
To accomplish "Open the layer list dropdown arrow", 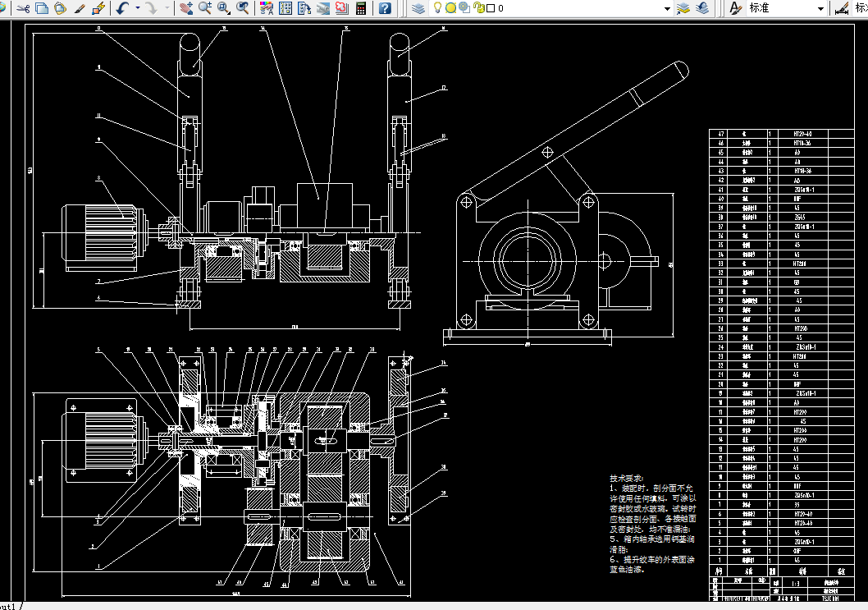I will pyautogui.click(x=667, y=8).
